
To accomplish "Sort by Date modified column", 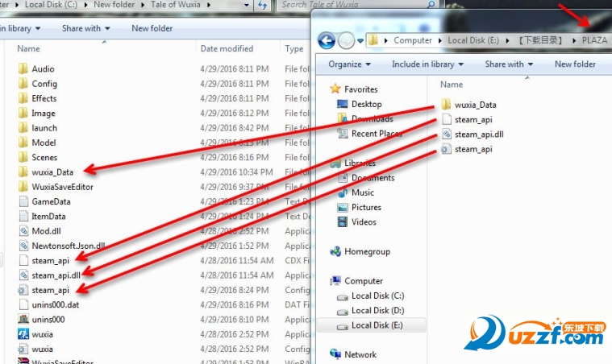I will [x=227, y=48].
